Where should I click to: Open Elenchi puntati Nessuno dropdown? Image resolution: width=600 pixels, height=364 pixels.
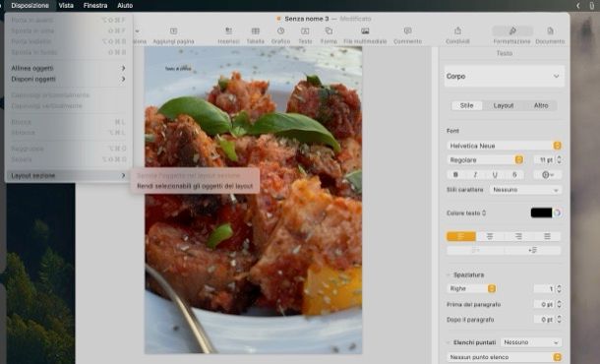[531, 342]
